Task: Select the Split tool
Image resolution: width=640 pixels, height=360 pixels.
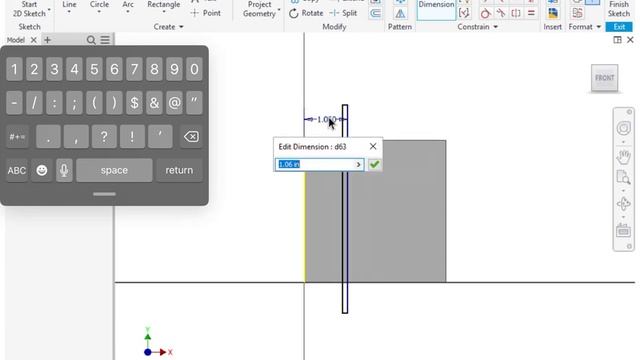Action: pyautogui.click(x=343, y=13)
